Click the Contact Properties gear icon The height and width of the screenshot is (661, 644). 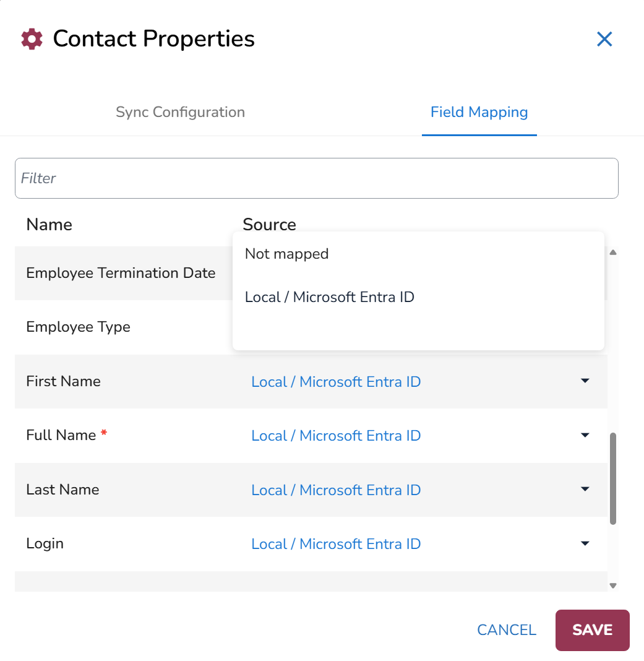point(32,39)
